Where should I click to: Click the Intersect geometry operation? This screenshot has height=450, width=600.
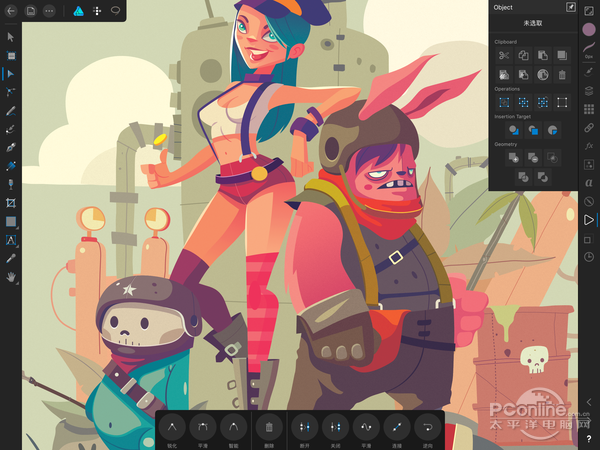pos(552,158)
